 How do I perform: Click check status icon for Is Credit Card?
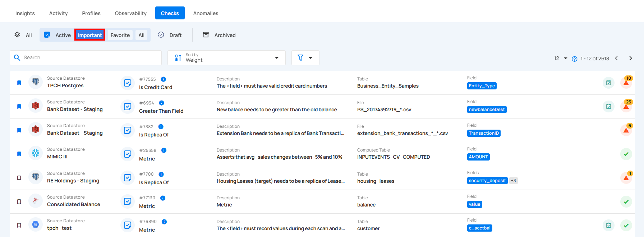tap(128, 83)
